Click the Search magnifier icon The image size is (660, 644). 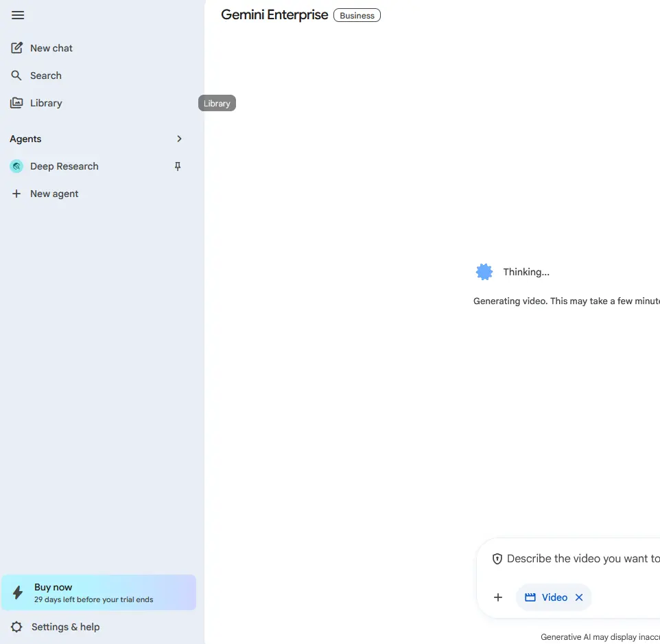tap(16, 76)
